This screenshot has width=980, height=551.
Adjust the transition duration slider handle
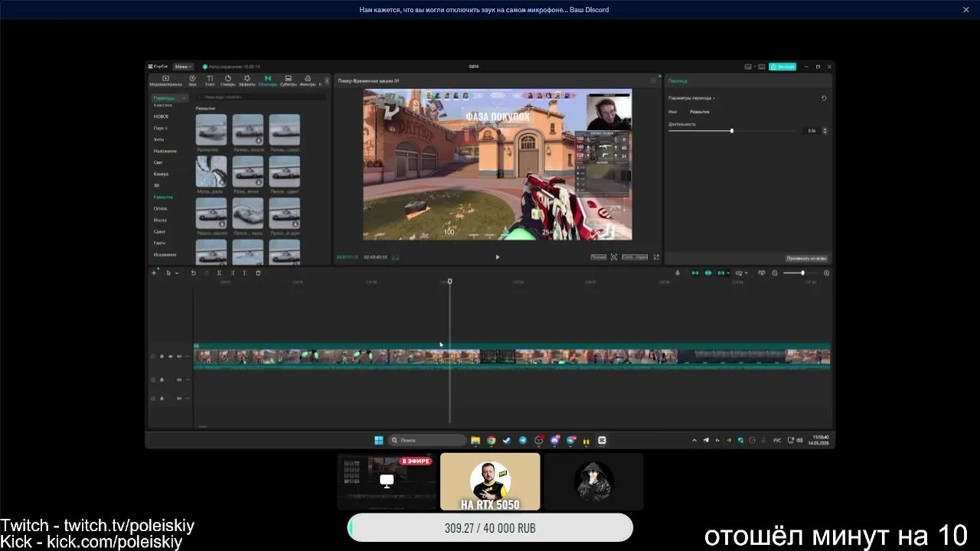pos(732,131)
